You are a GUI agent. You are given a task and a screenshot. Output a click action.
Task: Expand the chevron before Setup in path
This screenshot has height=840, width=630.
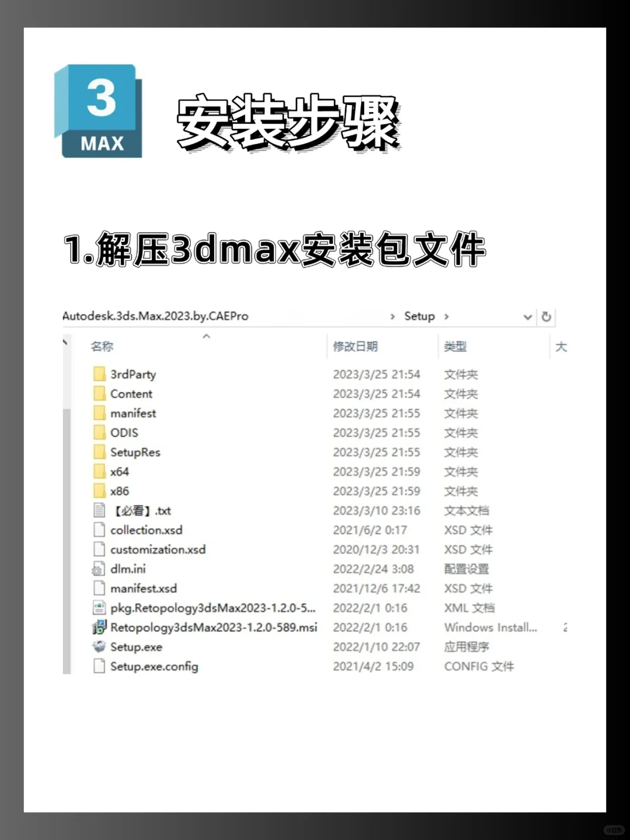point(393,316)
